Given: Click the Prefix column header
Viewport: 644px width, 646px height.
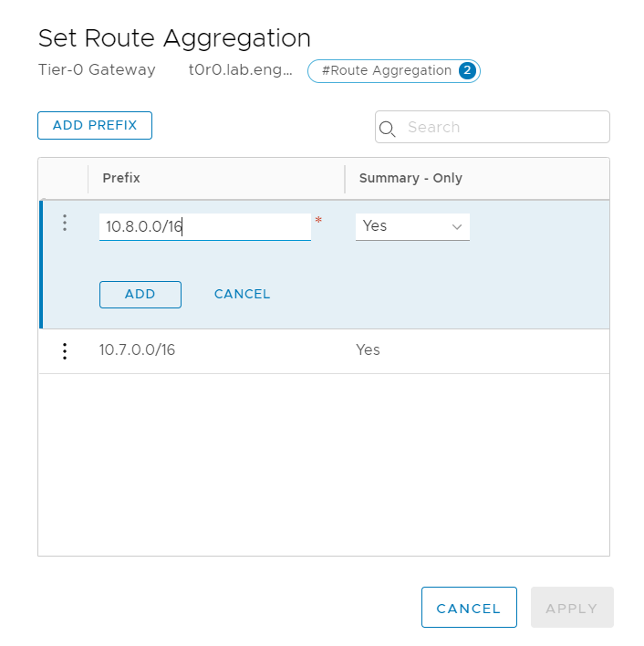Looking at the screenshot, I should click(121, 178).
